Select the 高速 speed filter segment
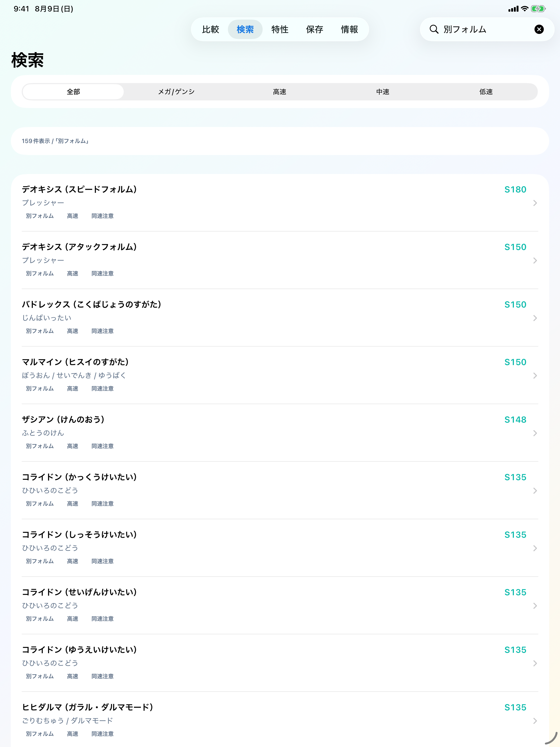Image resolution: width=560 pixels, height=747 pixels. tap(279, 92)
